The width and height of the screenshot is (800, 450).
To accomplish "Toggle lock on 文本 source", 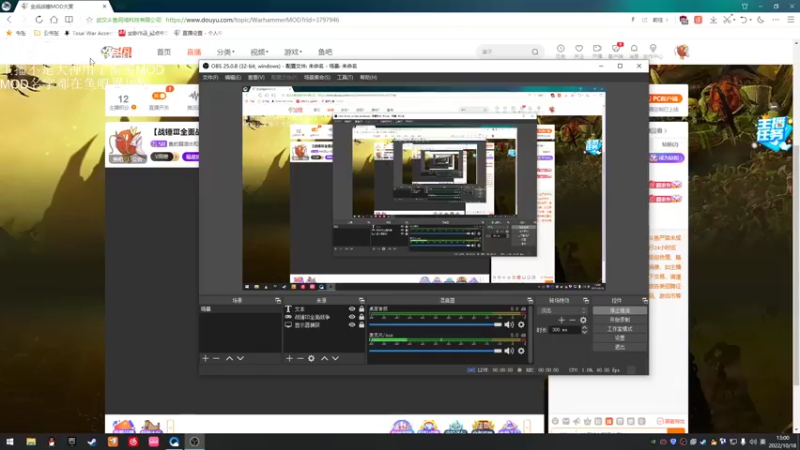I will click(x=361, y=309).
